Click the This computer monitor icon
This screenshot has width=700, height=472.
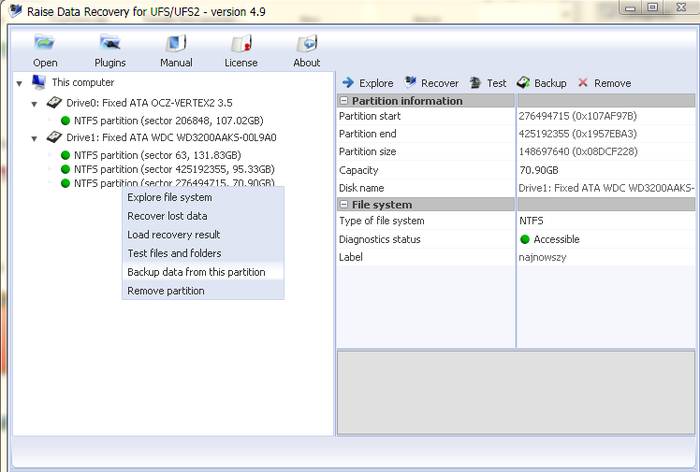(x=39, y=82)
